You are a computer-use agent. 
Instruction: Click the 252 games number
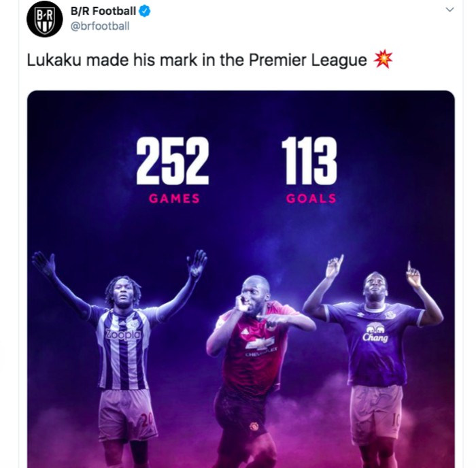(172, 161)
